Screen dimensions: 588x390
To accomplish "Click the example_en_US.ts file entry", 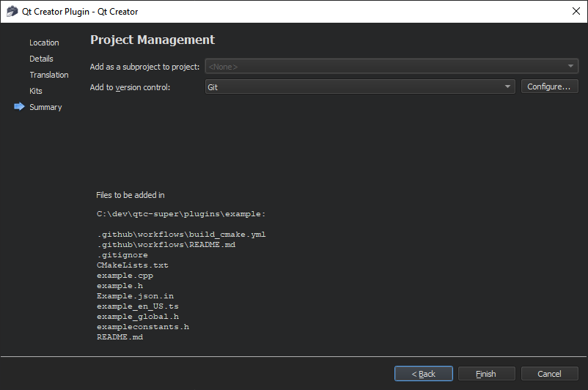I will point(138,306).
